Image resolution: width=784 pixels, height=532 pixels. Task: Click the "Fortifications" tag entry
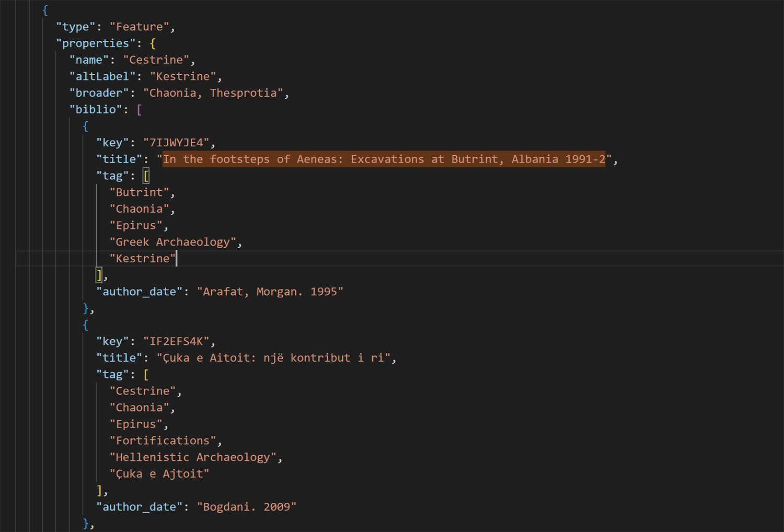point(163,441)
